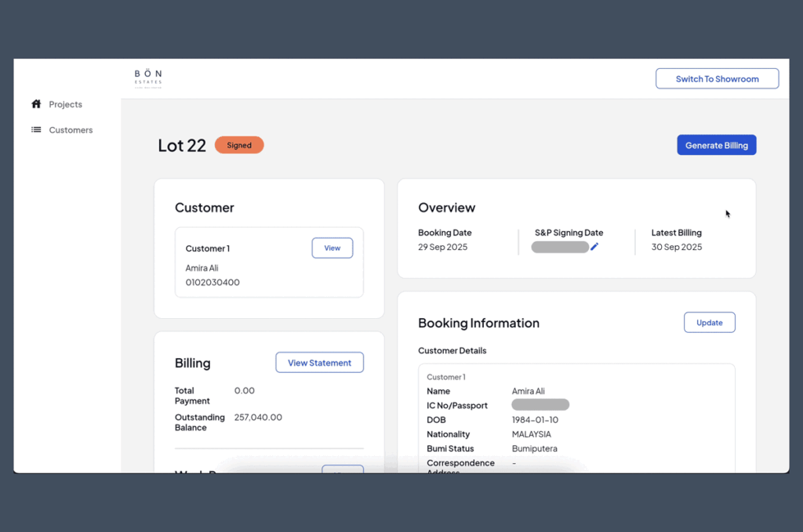Click the BŌN Estates logo

pos(147,77)
